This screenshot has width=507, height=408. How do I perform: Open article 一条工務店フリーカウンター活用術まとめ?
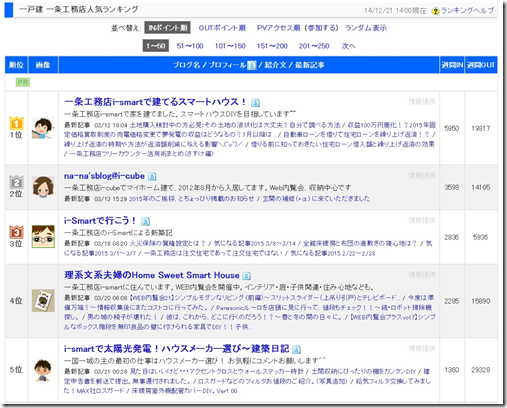141,154
